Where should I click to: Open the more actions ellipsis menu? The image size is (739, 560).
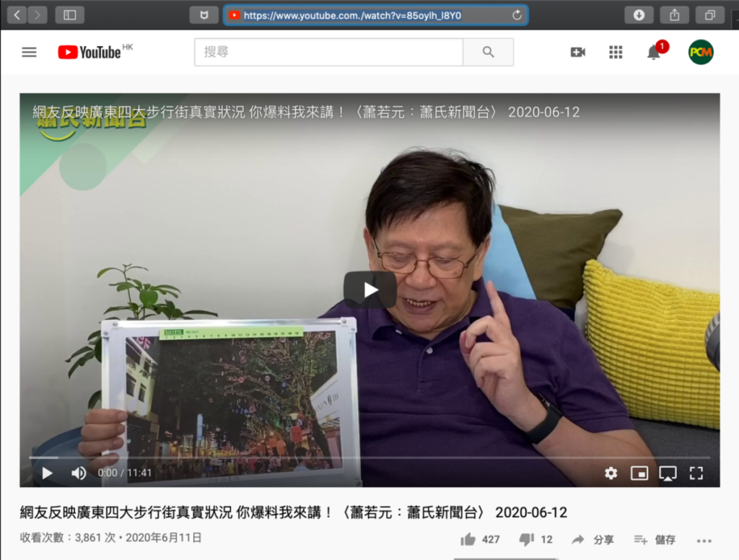(x=704, y=541)
